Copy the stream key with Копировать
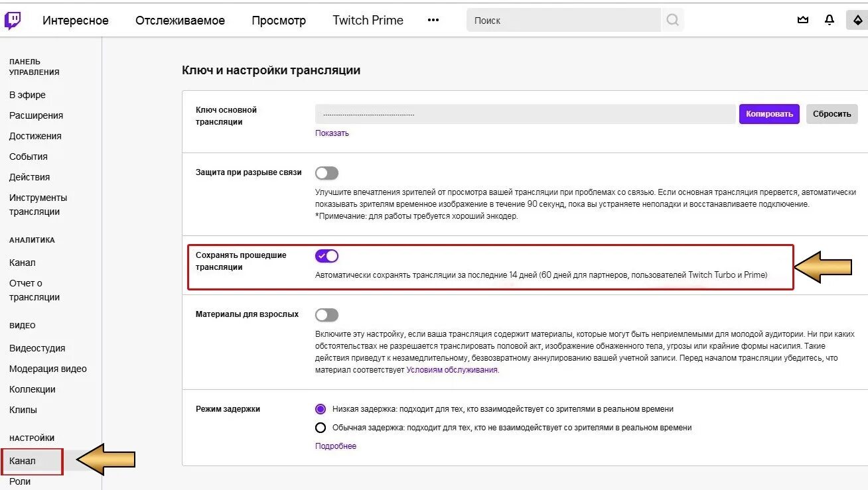This screenshot has width=868, height=490. [x=768, y=113]
